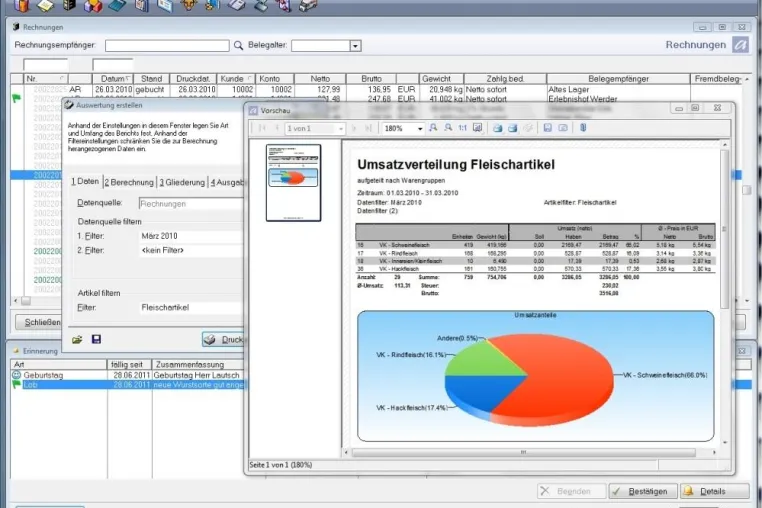Click the floppy-disk save icon in Vorschau
Screen dimensions: 762x508
(548, 128)
